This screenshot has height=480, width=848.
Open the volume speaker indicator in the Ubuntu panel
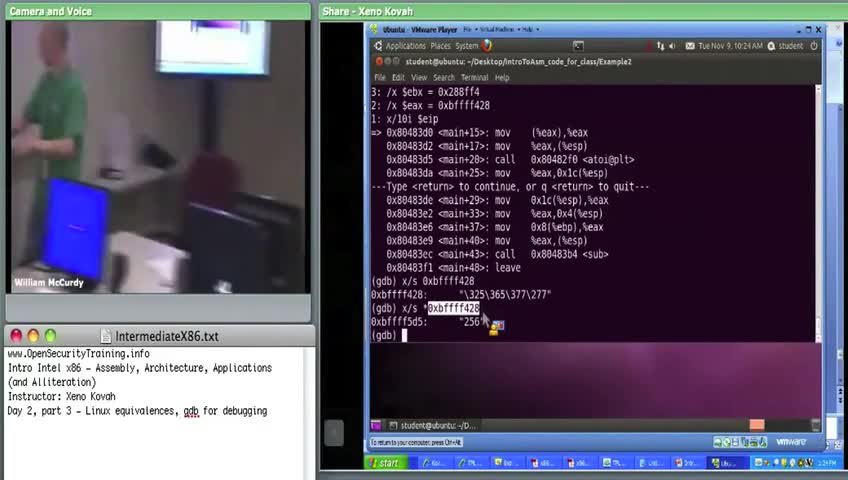click(672, 46)
